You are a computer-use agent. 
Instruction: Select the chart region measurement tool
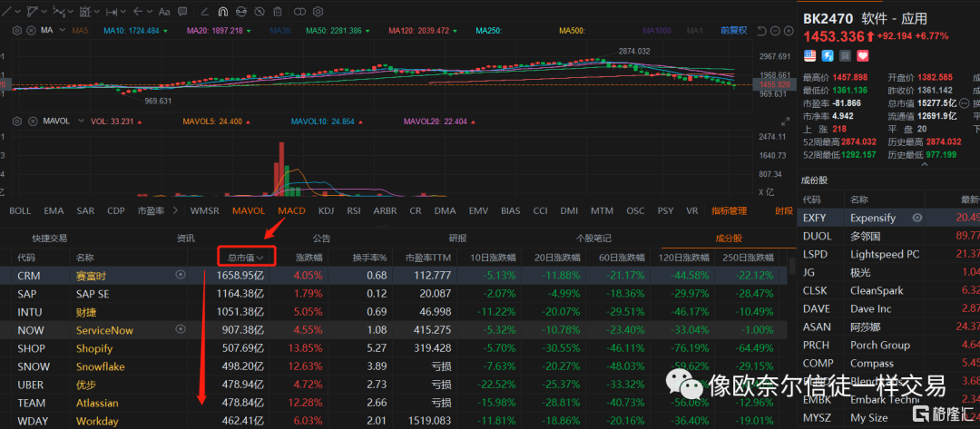pos(85,11)
